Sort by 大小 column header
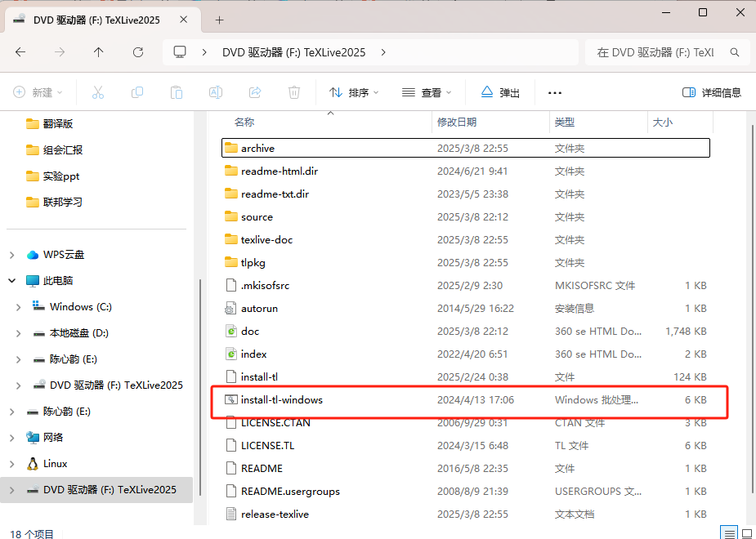Image resolution: width=756 pixels, height=539 pixels. click(662, 122)
